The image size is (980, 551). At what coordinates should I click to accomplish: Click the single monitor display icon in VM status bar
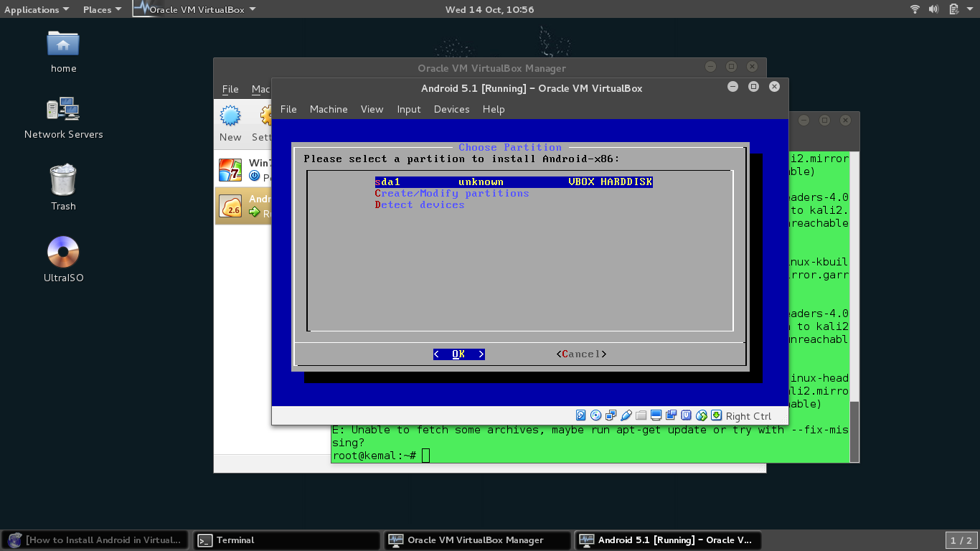[656, 415]
